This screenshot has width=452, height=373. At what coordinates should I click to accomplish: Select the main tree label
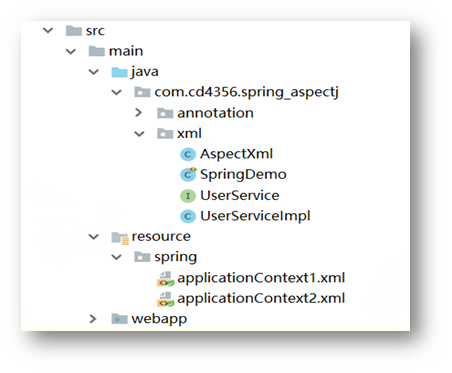pyautogui.click(x=126, y=51)
